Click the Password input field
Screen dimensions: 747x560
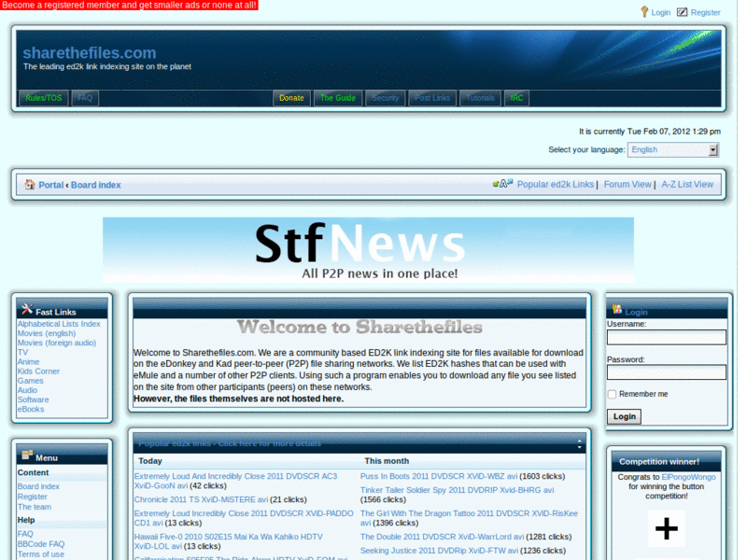[666, 371]
